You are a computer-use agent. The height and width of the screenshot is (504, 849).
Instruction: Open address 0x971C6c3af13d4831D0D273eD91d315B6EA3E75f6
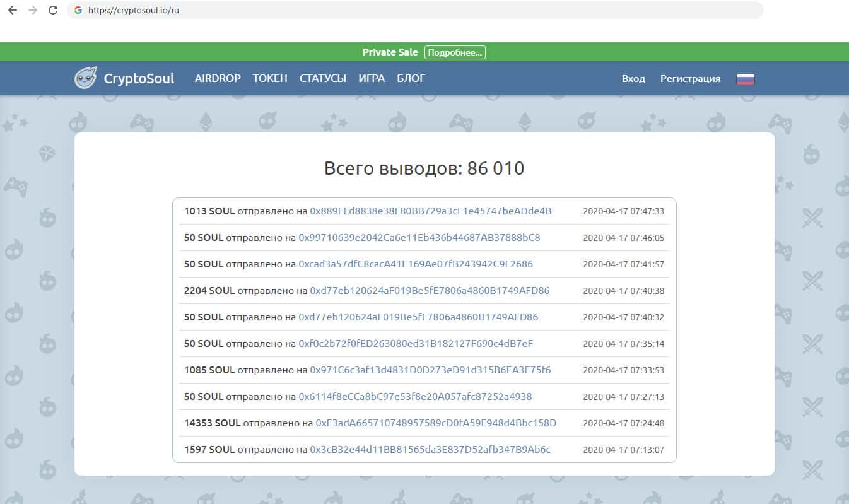pyautogui.click(x=430, y=370)
